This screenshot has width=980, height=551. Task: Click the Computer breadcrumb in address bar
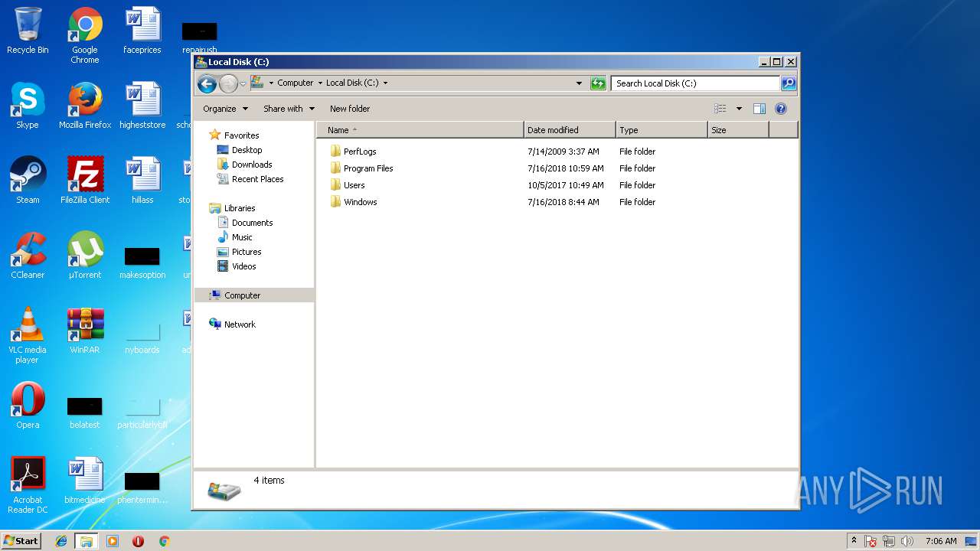(296, 83)
